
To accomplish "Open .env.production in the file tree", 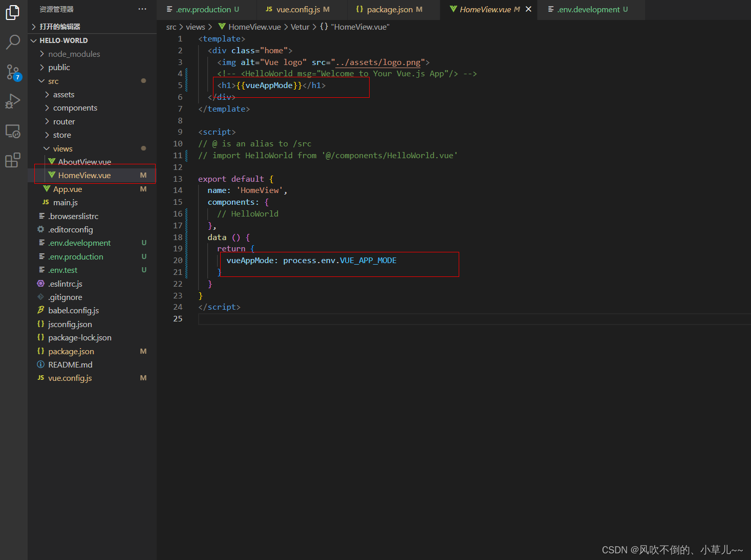I will [x=92, y=257].
